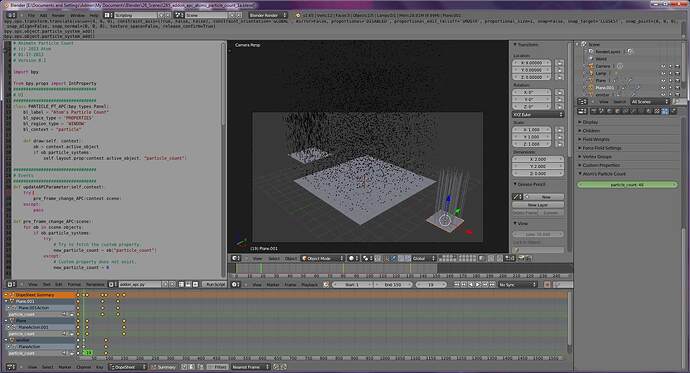Click the particle_count: 40 slider

tap(627, 185)
